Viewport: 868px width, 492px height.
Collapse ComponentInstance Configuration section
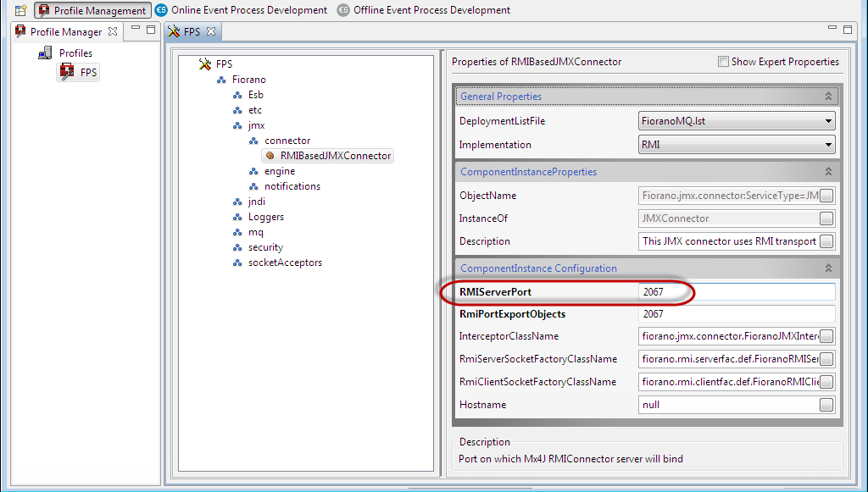click(828, 268)
